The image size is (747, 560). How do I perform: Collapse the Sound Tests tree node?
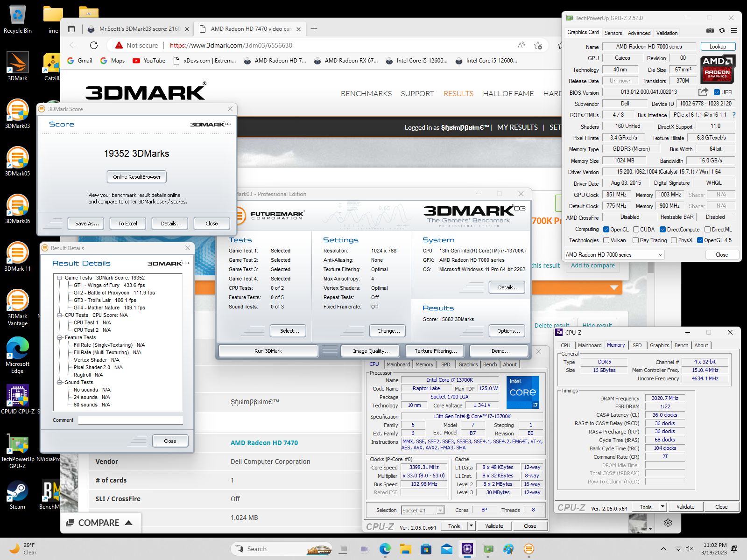(x=60, y=383)
